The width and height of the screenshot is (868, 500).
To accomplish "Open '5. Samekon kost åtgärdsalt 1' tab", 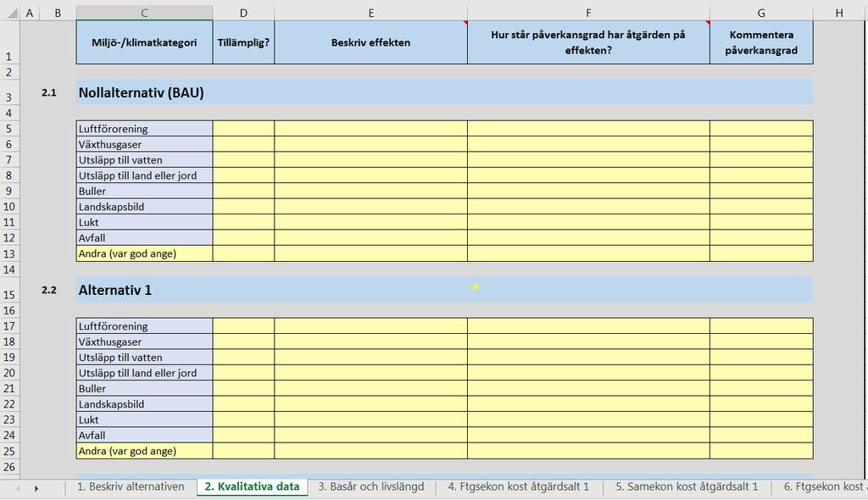I will [x=687, y=486].
